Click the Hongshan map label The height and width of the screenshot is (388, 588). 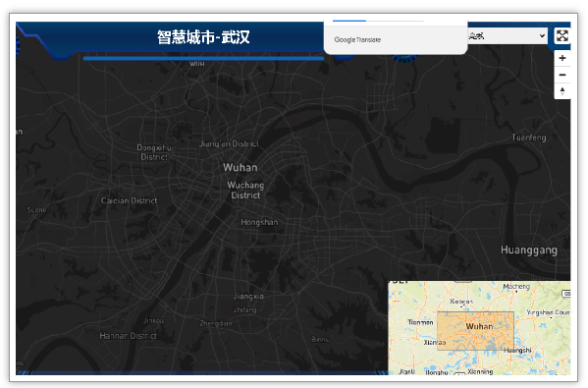pos(259,222)
